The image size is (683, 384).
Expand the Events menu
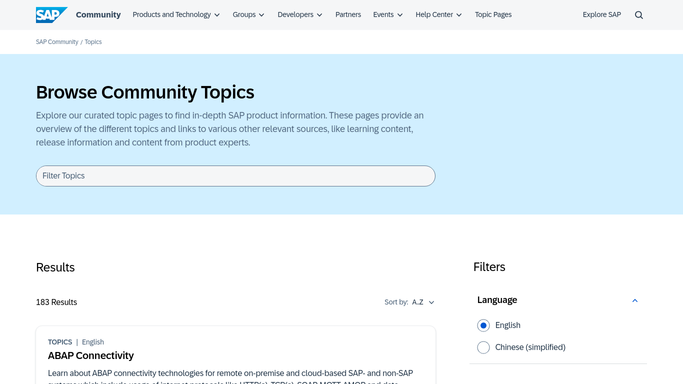[388, 15]
